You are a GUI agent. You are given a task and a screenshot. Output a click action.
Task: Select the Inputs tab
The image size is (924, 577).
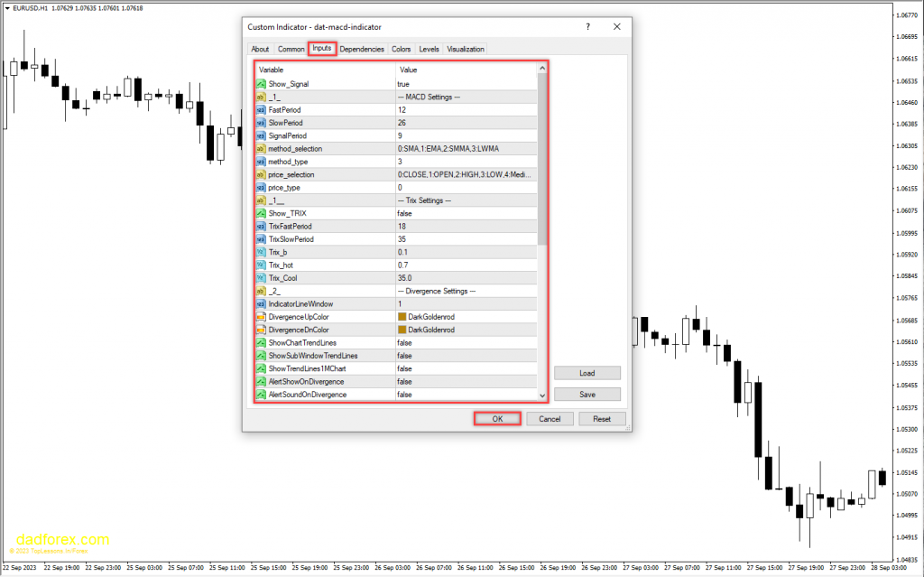coord(322,49)
